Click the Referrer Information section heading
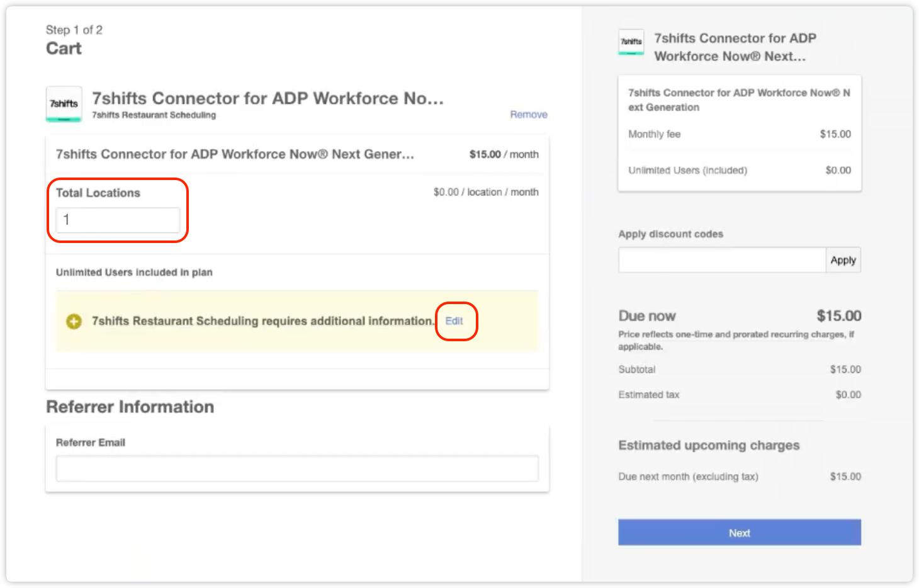 (x=130, y=407)
